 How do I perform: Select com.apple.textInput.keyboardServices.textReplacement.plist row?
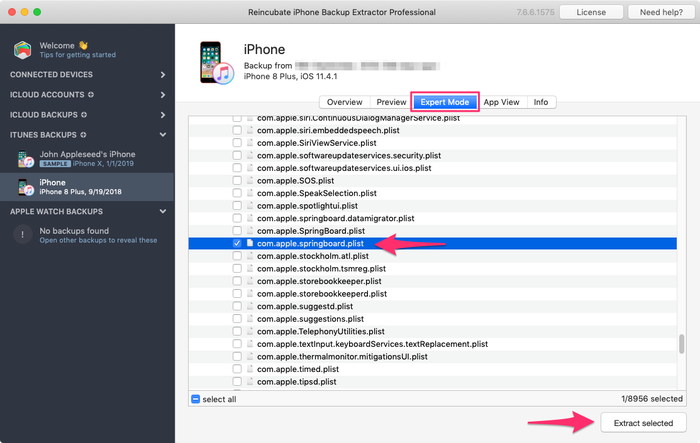[433, 344]
